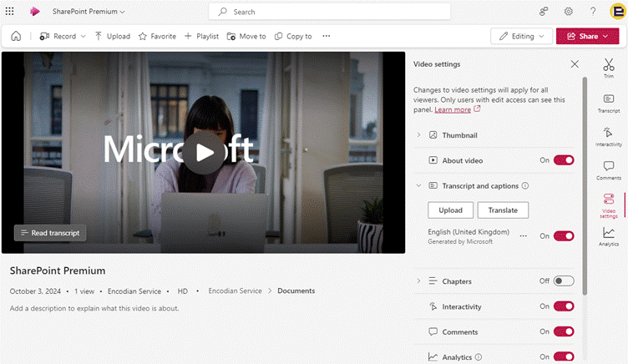Screen dimensions: 628x364
Task: Open the Learn more link
Action: click(x=453, y=109)
